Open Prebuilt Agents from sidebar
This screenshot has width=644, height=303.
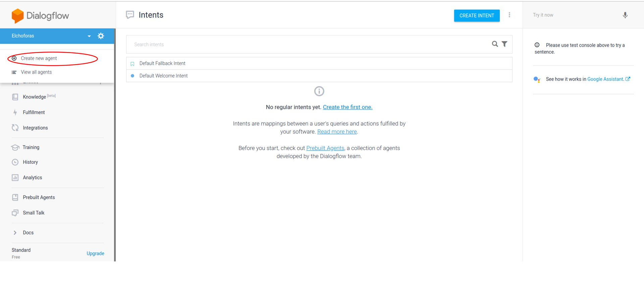39,198
